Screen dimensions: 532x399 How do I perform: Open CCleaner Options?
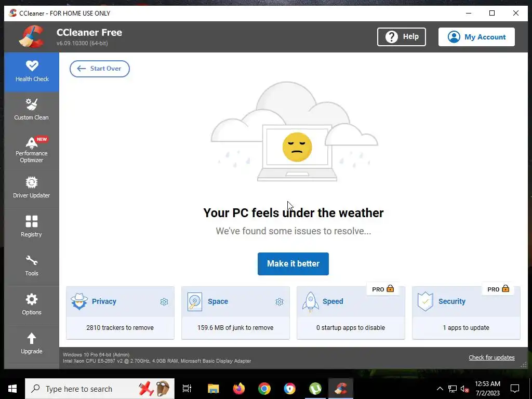click(x=32, y=305)
